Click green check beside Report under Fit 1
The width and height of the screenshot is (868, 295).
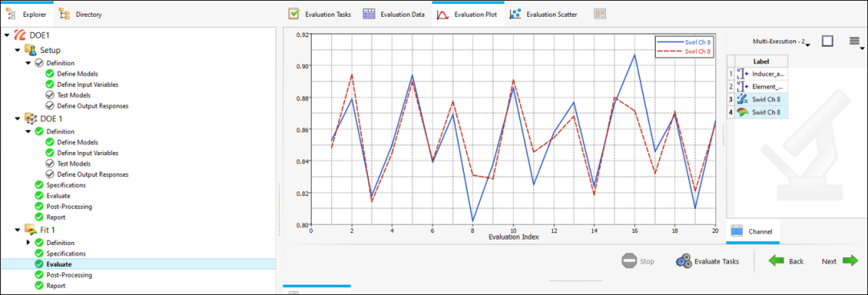39,285
